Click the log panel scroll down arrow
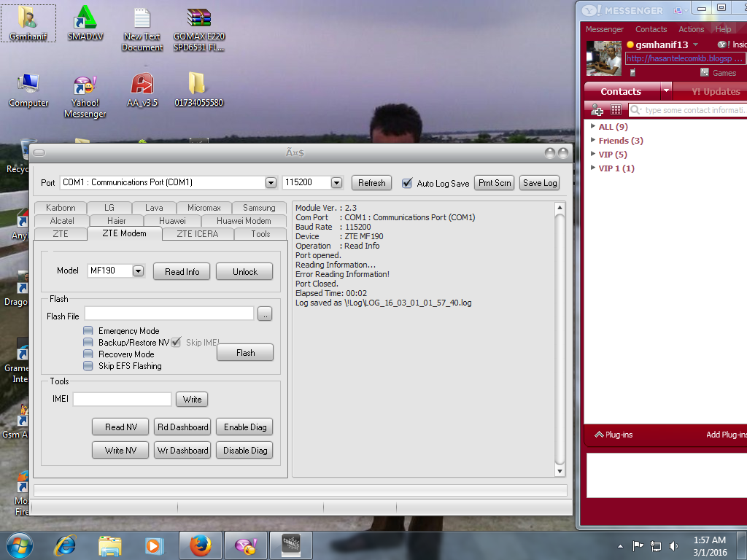The height and width of the screenshot is (560, 747). click(x=560, y=471)
